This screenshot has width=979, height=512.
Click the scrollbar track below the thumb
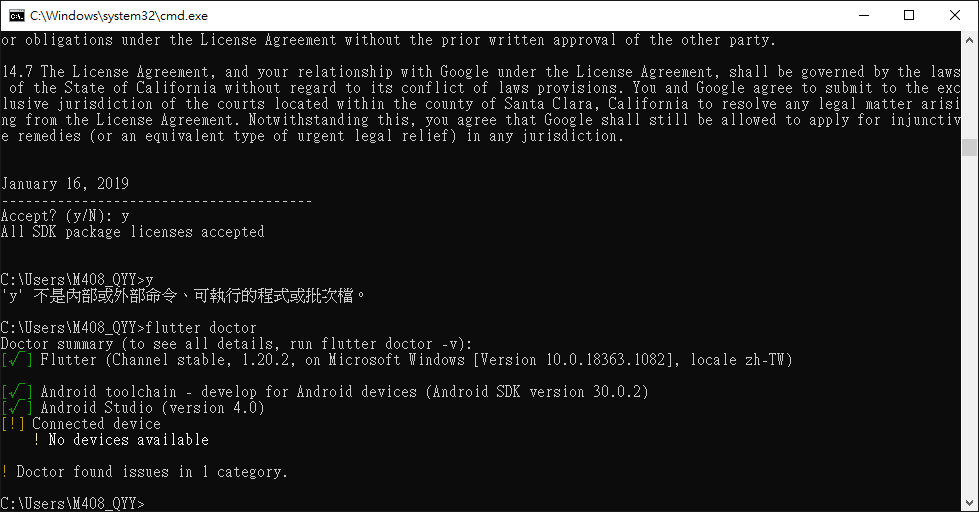[969, 330]
